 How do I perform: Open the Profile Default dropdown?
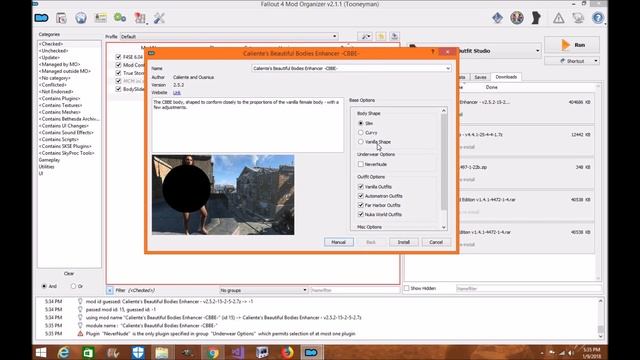pos(229,36)
